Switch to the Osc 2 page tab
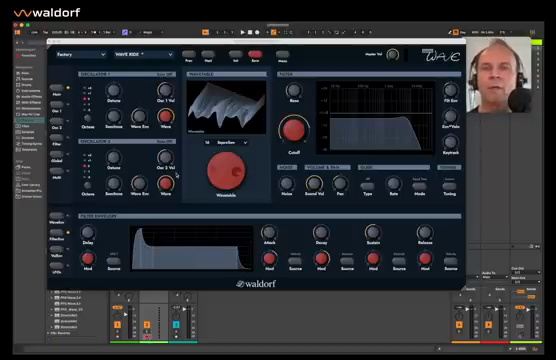This screenshot has width=556, height=360. pyautogui.click(x=57, y=121)
